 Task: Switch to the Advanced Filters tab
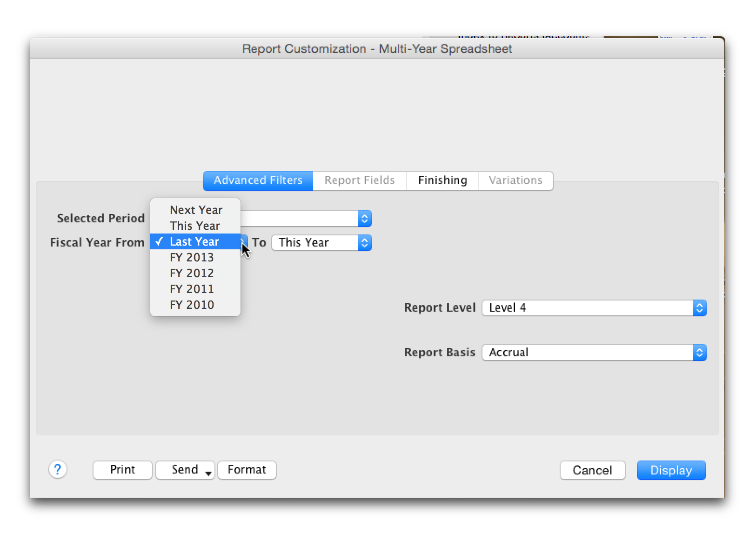(258, 180)
